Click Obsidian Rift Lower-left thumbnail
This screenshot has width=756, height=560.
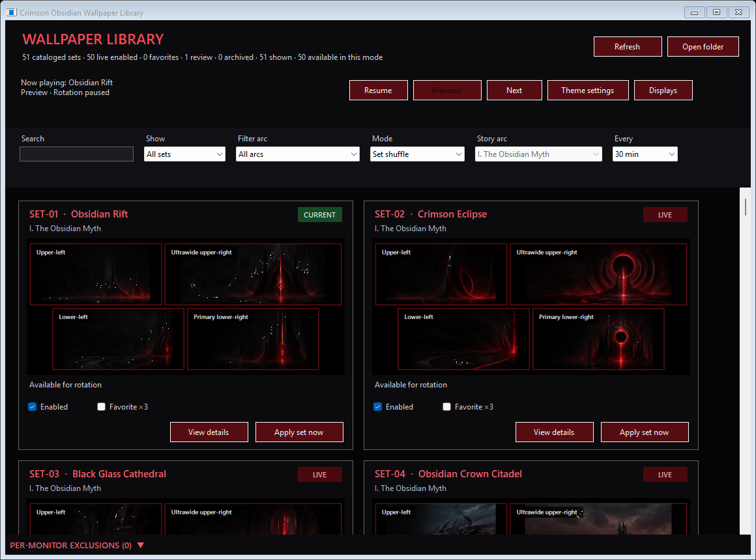pyautogui.click(x=118, y=339)
